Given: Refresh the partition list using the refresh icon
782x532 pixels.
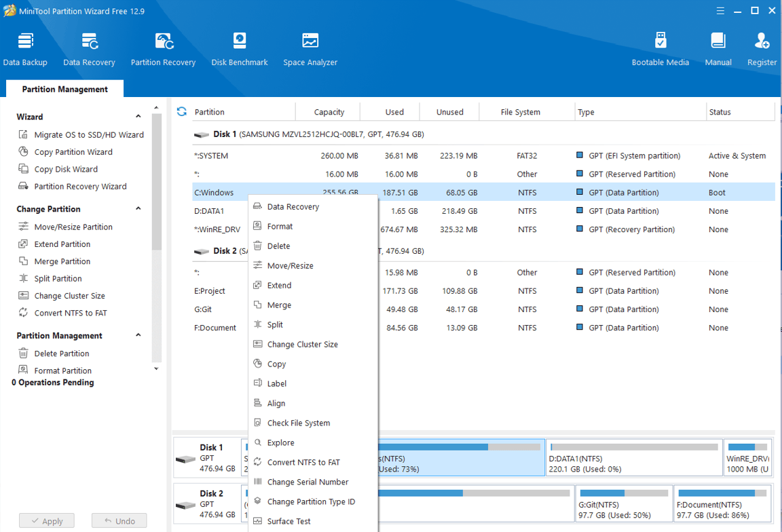Looking at the screenshot, I should pyautogui.click(x=181, y=112).
